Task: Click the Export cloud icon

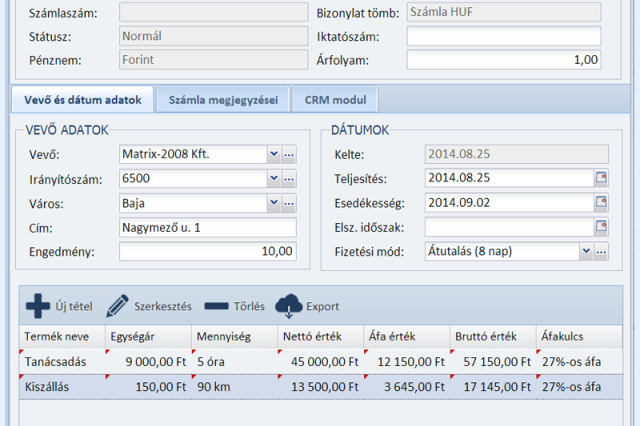Action: click(x=288, y=306)
